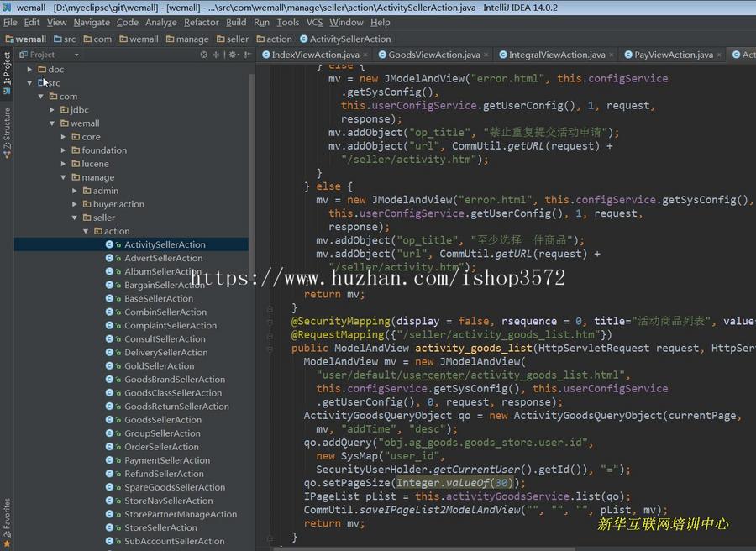Collapse the seller package in the project tree

(76, 218)
